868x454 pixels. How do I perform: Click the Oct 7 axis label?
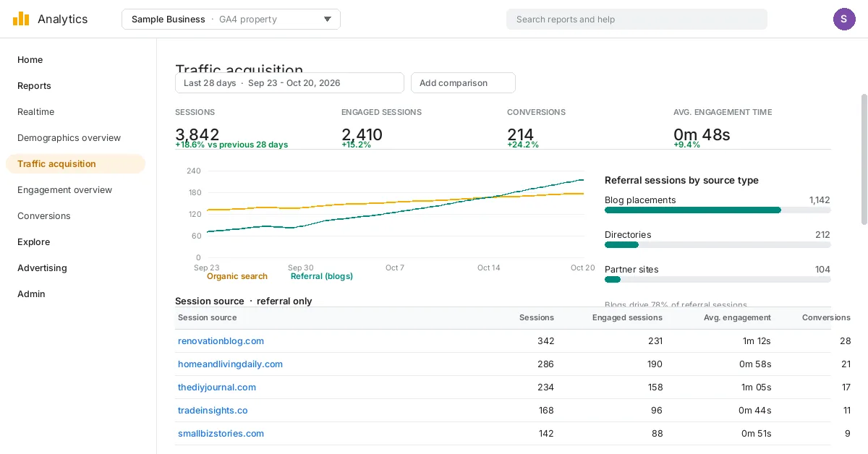(395, 267)
